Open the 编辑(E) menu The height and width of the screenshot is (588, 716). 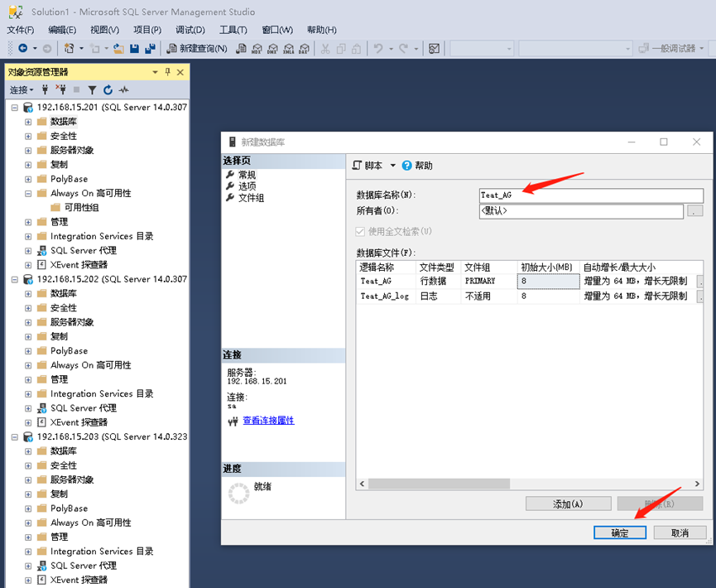62,30
